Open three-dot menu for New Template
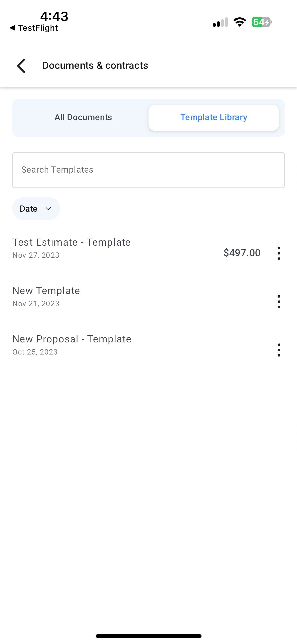The image size is (297, 644). [x=279, y=301]
